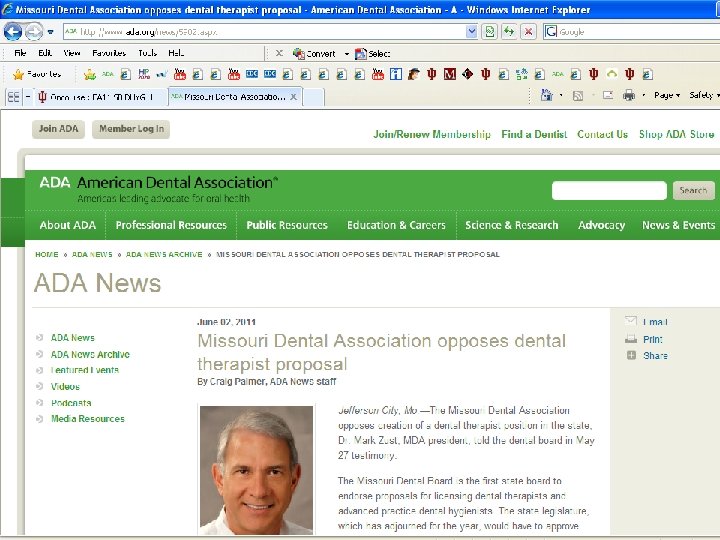Click the ADA site search field
This screenshot has height=540, width=720.
tap(609, 190)
